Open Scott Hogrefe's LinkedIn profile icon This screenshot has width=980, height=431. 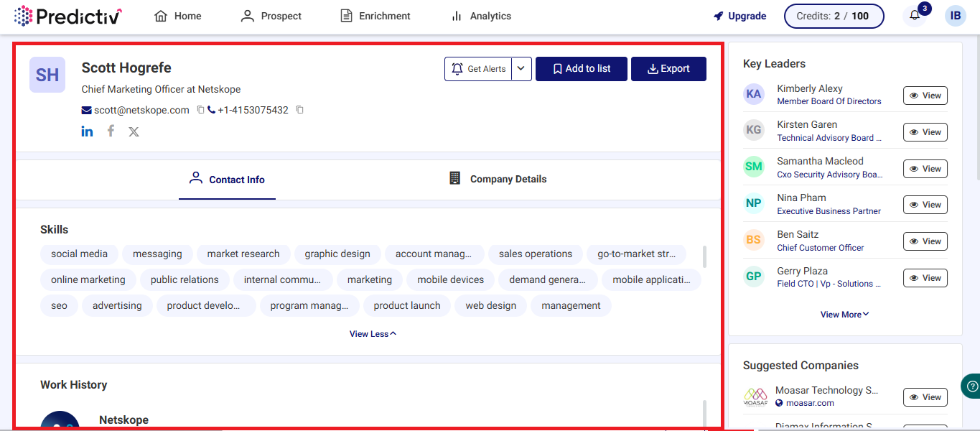[x=87, y=131]
